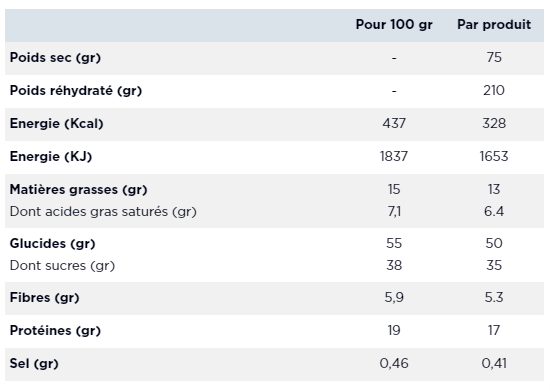Select the 'Sel (gr)' row label

pos(34,364)
